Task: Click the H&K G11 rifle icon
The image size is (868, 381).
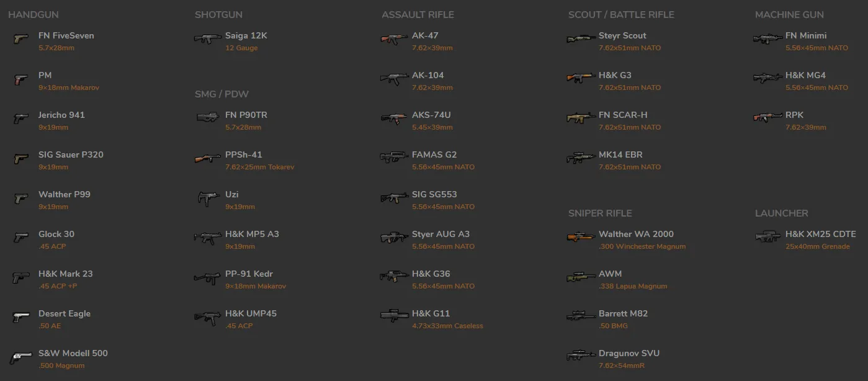Action: point(394,316)
